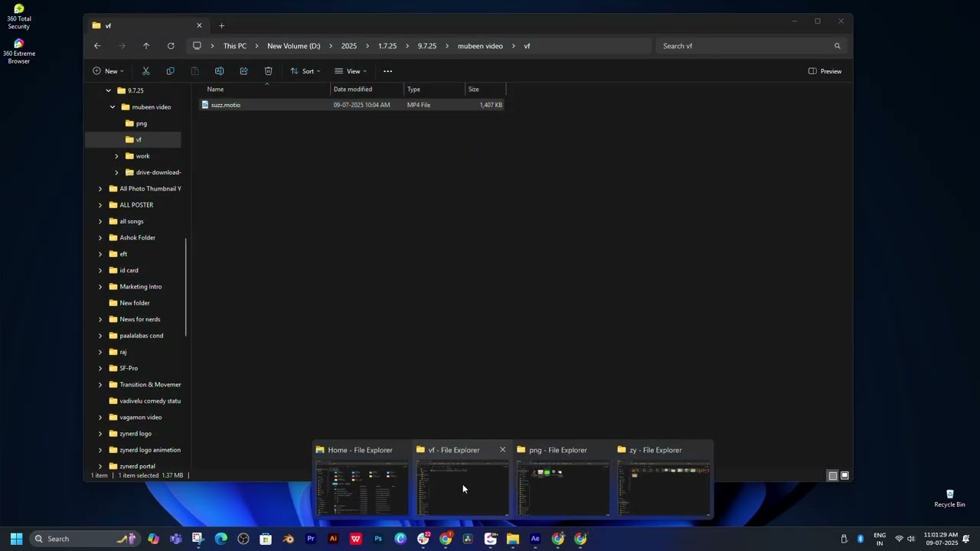Collapse the 9.7.25 folder in tree
The height and width of the screenshot is (551, 980).
(108, 90)
